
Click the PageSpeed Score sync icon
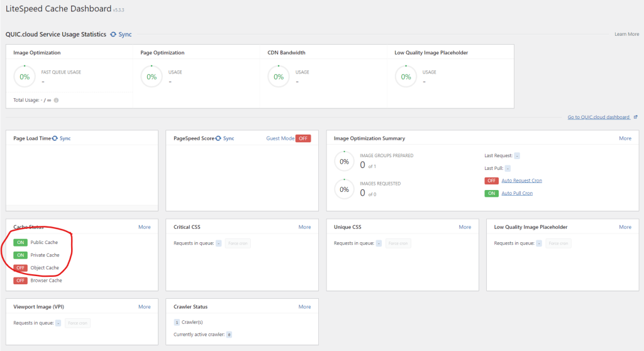[x=218, y=138]
